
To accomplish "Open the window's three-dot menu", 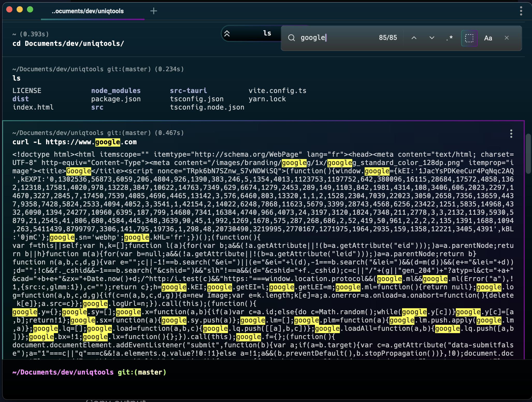I will tap(521, 11).
